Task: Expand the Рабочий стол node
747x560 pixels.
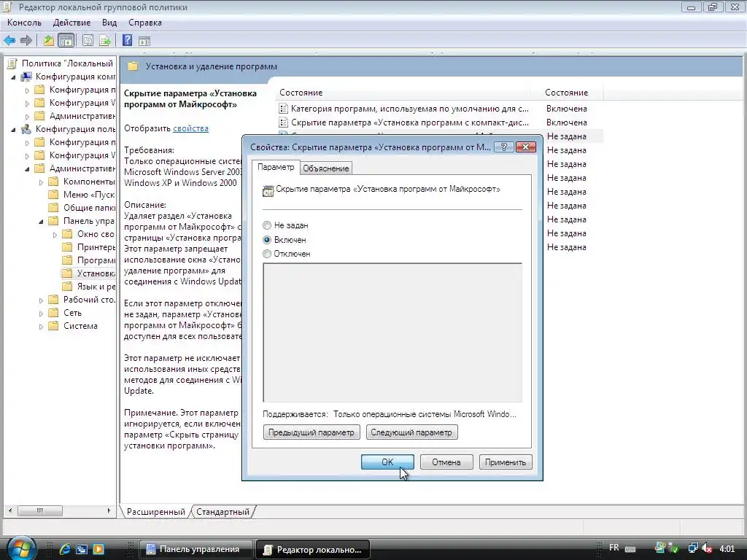Action: (41, 300)
